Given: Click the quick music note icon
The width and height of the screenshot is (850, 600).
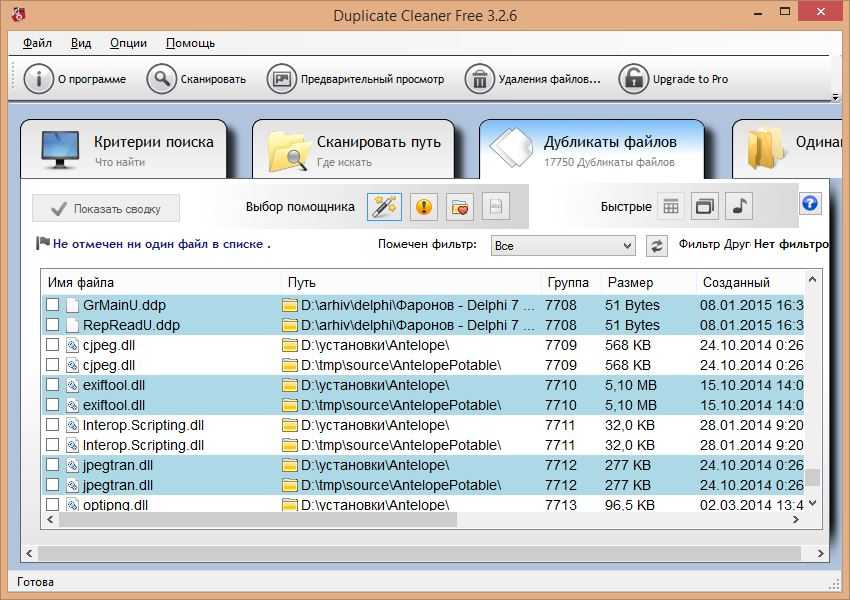Looking at the screenshot, I should click(739, 207).
